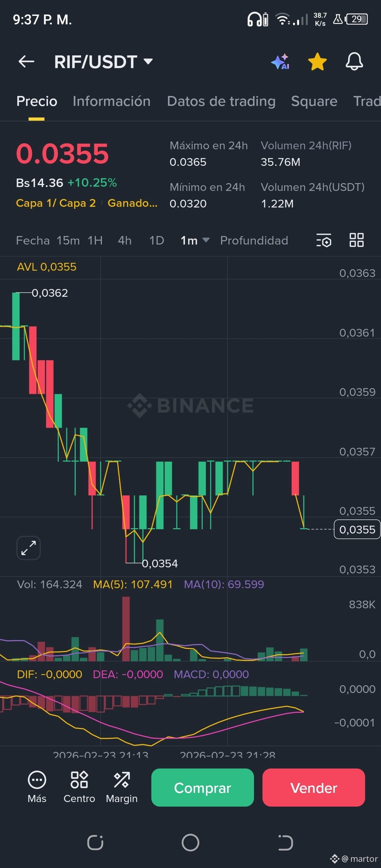Tap the tallest red volume bar
Viewport: 381px width, 868px height.
pyautogui.click(x=126, y=629)
